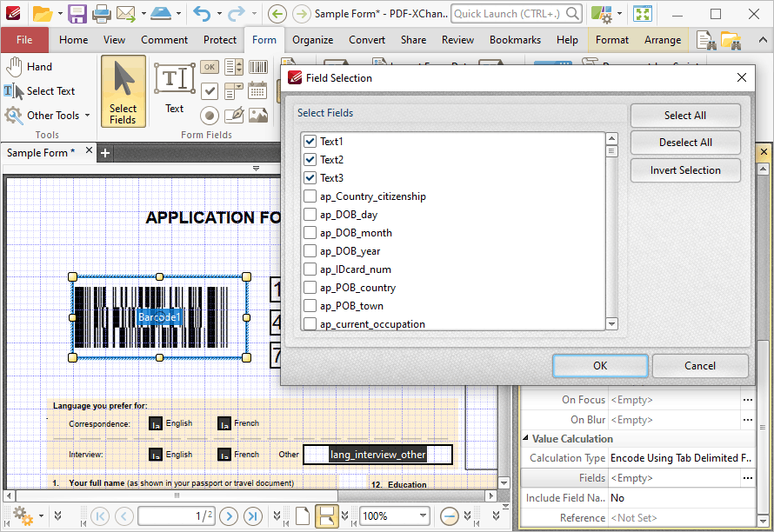
Task: Click the Invert Selection button
Action: tap(685, 170)
